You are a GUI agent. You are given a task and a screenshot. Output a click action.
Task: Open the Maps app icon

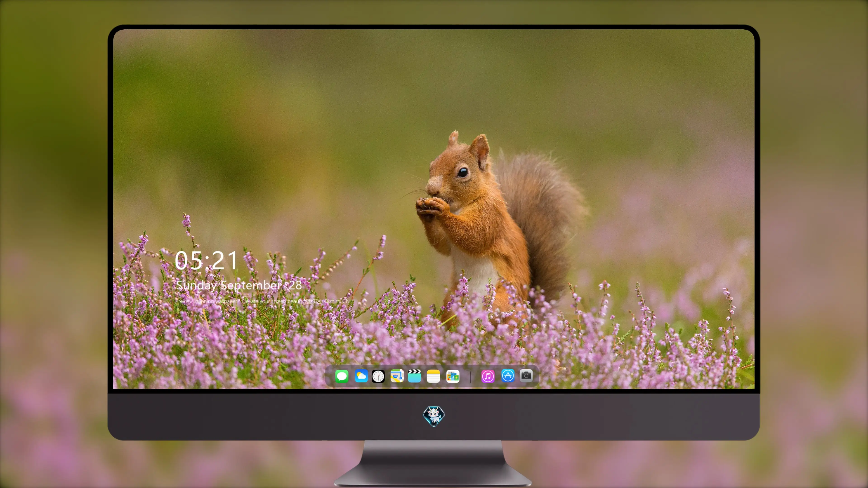pos(397,376)
